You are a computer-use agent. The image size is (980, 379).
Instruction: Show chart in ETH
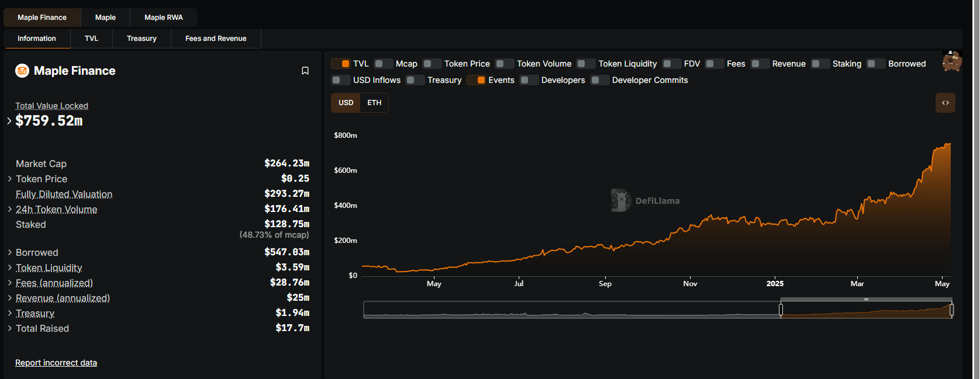click(x=374, y=103)
